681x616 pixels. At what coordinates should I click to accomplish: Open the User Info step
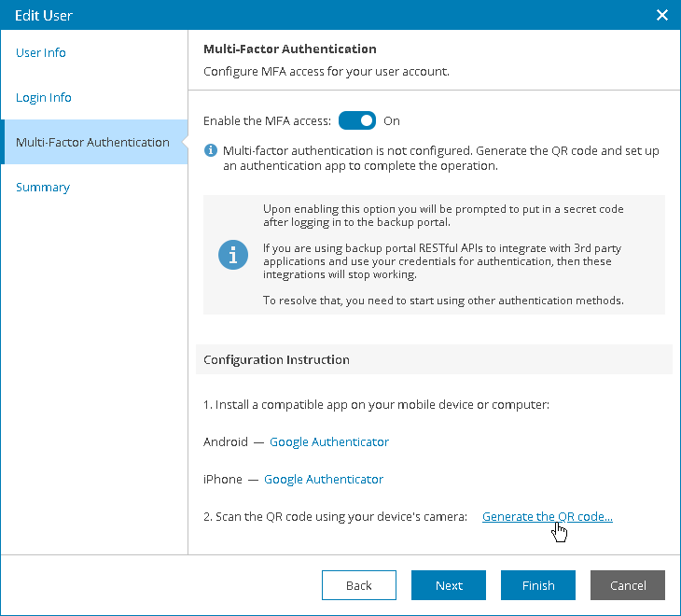[x=41, y=53]
